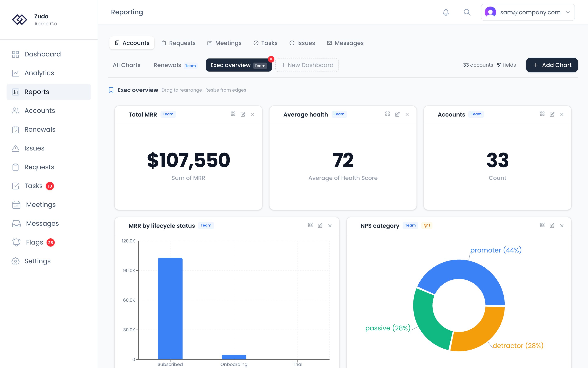Edit the Accounts count chart

[552, 114]
